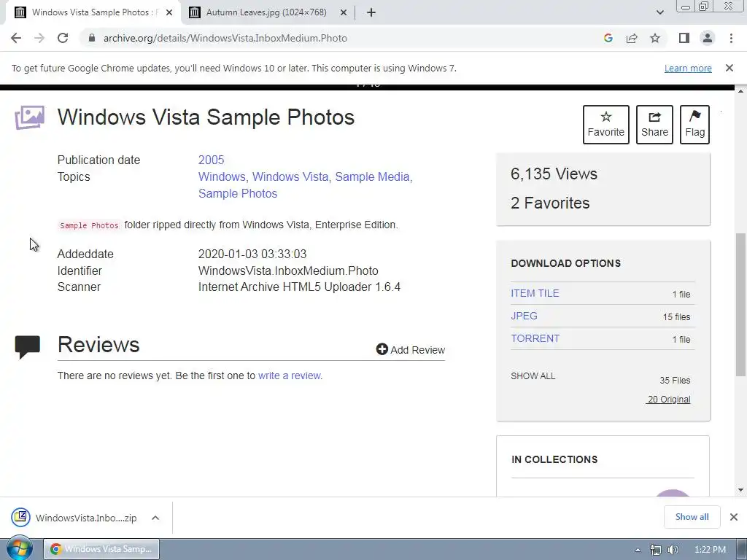Bookmark this page with the star icon
Viewport: 747px width, 560px height.
pos(655,38)
